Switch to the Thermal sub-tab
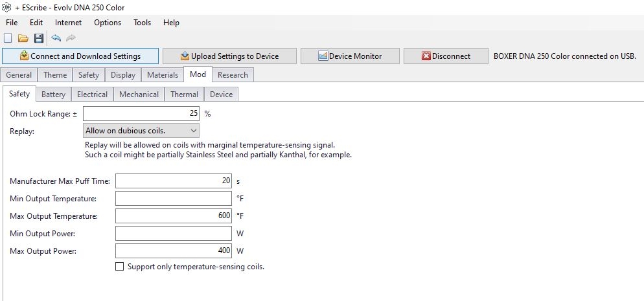This screenshot has width=644, height=301. (184, 95)
